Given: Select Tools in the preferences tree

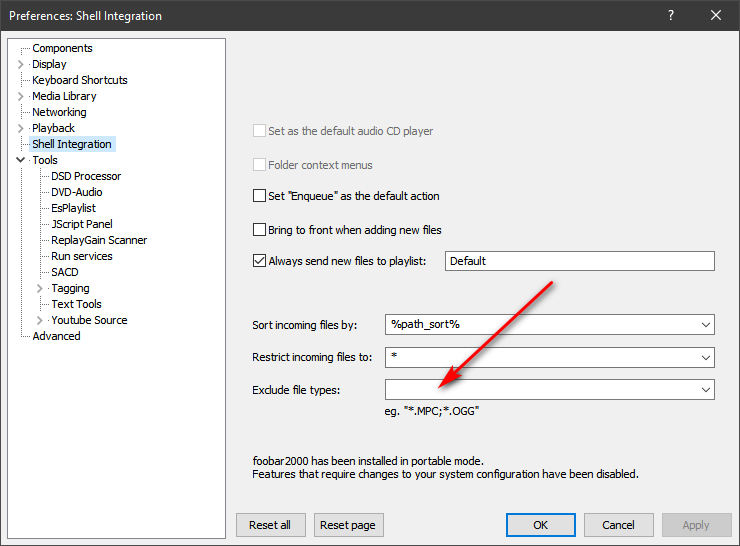Looking at the screenshot, I should (x=44, y=160).
